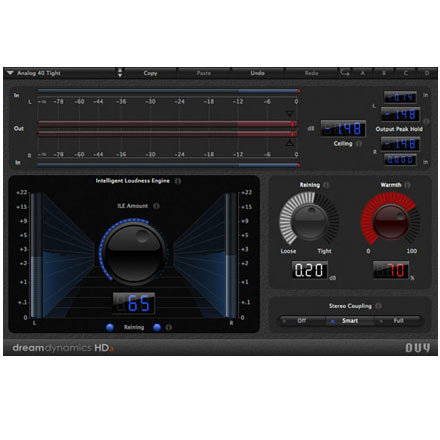Click the red Warmth knob

390,221
